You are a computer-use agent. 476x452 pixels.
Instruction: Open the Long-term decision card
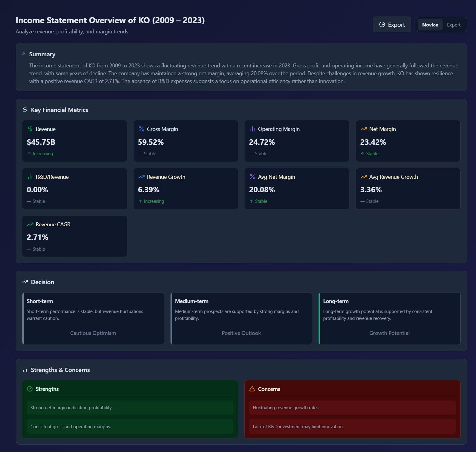[x=389, y=318]
